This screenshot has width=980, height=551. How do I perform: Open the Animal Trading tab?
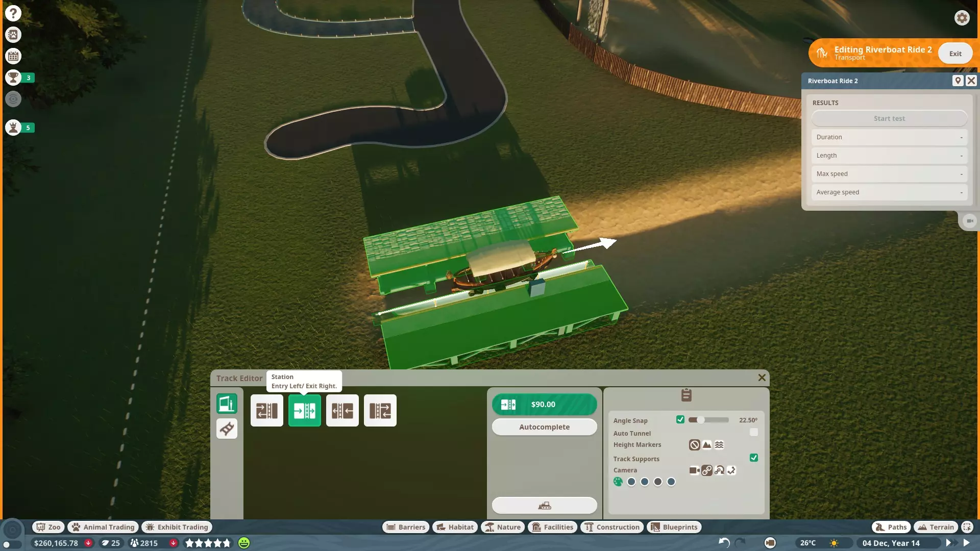104,527
